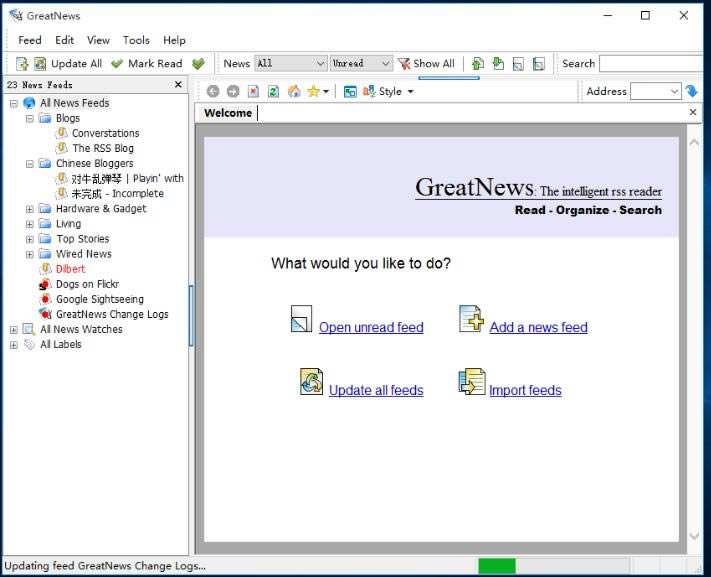Open the 'Unread' filter dropdown
711x577 pixels.
click(361, 64)
